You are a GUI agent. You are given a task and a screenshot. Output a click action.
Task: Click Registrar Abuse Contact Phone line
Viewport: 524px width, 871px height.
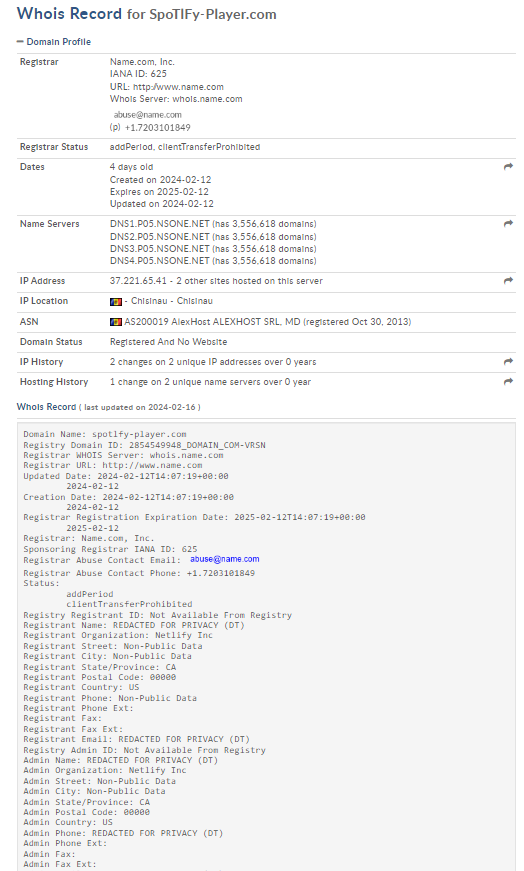click(x=139, y=573)
